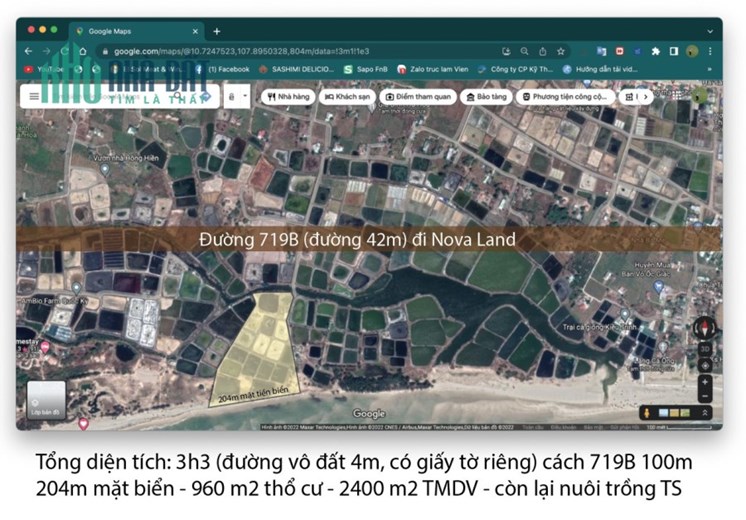Open Chrome three-dot menu

tap(710, 51)
